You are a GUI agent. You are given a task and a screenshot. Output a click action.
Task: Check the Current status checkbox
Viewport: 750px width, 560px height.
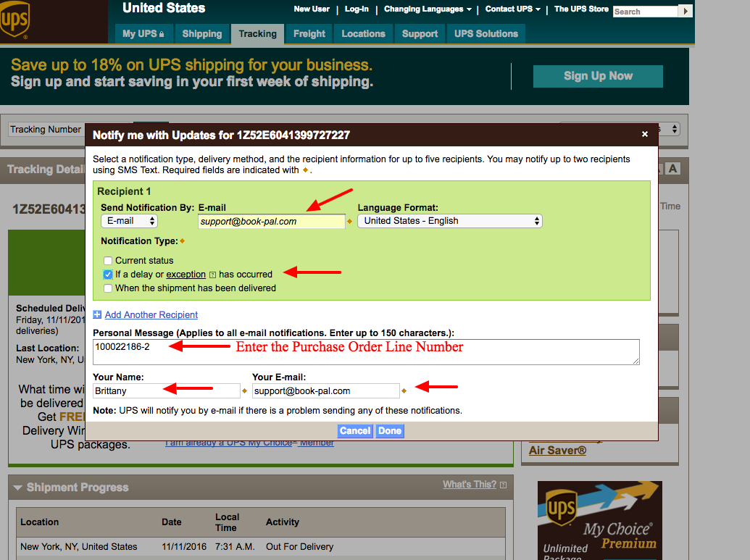[108, 261]
